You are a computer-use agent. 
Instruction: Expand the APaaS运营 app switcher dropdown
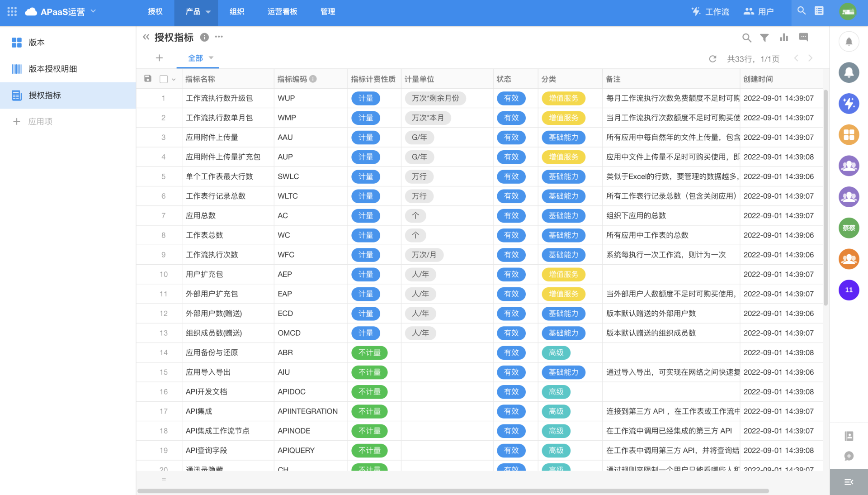(x=93, y=11)
